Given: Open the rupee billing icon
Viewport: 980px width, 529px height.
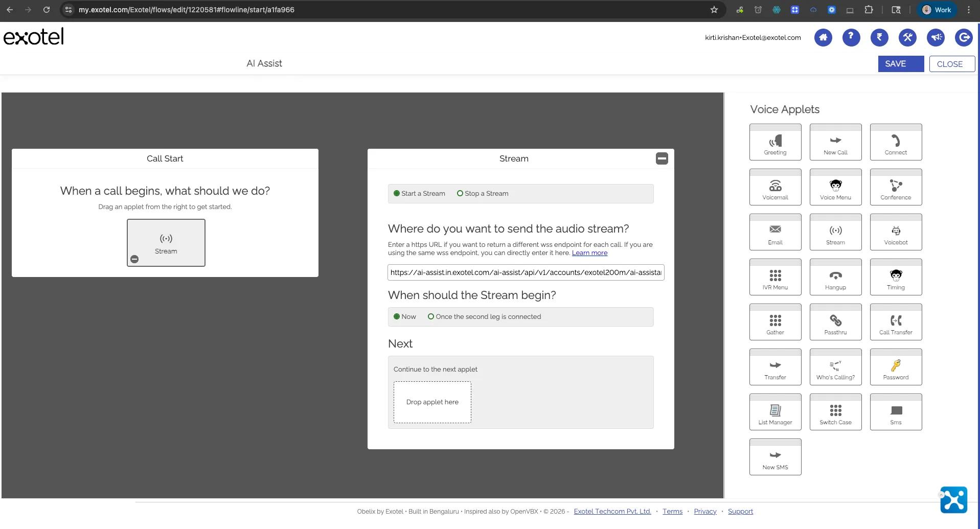Looking at the screenshot, I should tap(879, 37).
